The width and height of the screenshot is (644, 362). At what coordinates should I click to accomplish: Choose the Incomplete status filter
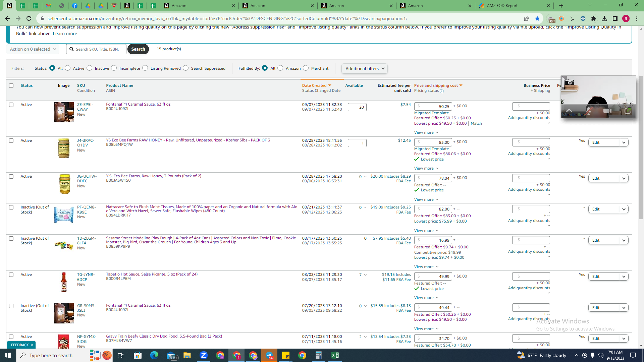(x=114, y=68)
